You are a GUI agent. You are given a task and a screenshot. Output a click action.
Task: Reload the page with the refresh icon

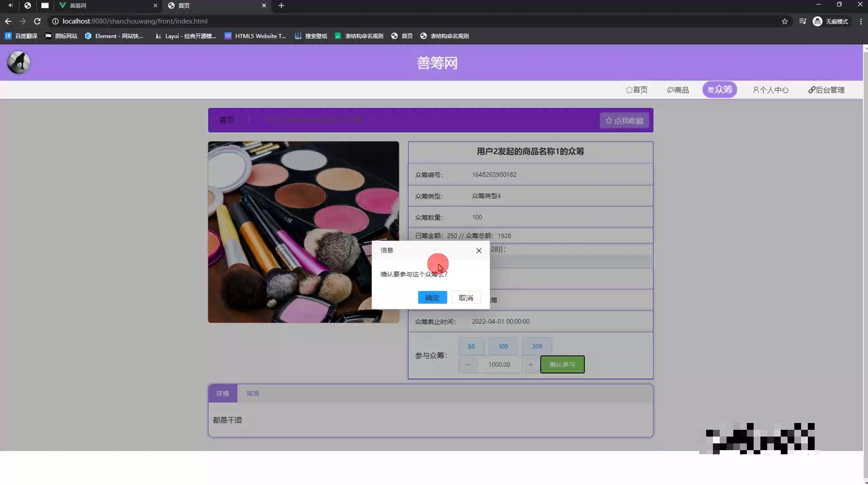point(38,21)
